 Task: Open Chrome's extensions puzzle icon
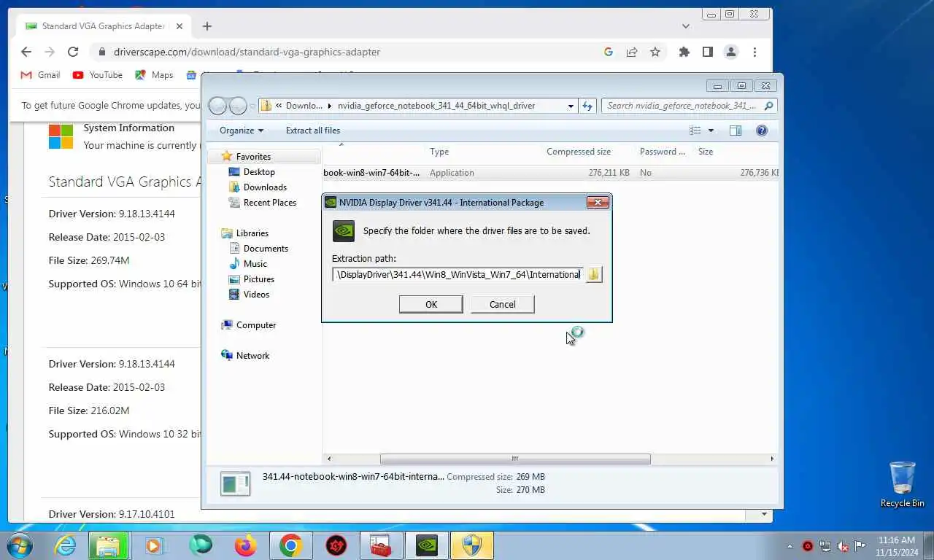click(x=684, y=52)
